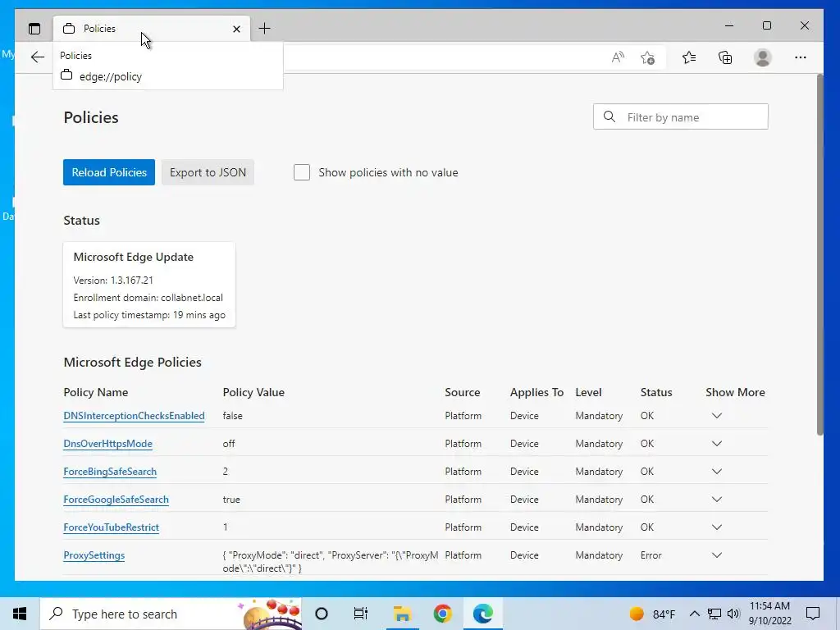Image resolution: width=840 pixels, height=630 pixels.
Task: Select the Policies browser tab
Action: (152, 29)
